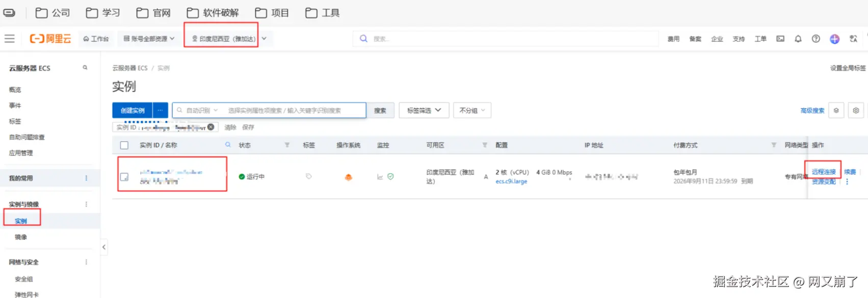Open the notifications bell

[798, 39]
